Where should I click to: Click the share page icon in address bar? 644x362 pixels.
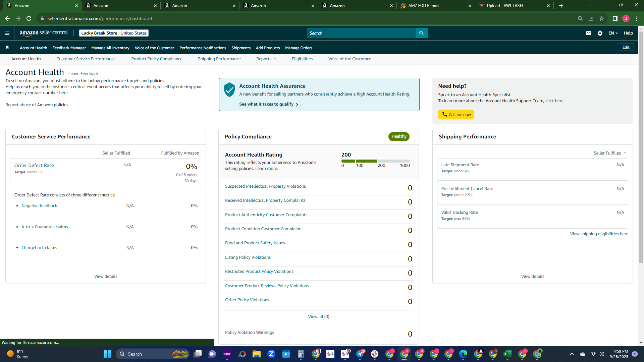click(591, 18)
